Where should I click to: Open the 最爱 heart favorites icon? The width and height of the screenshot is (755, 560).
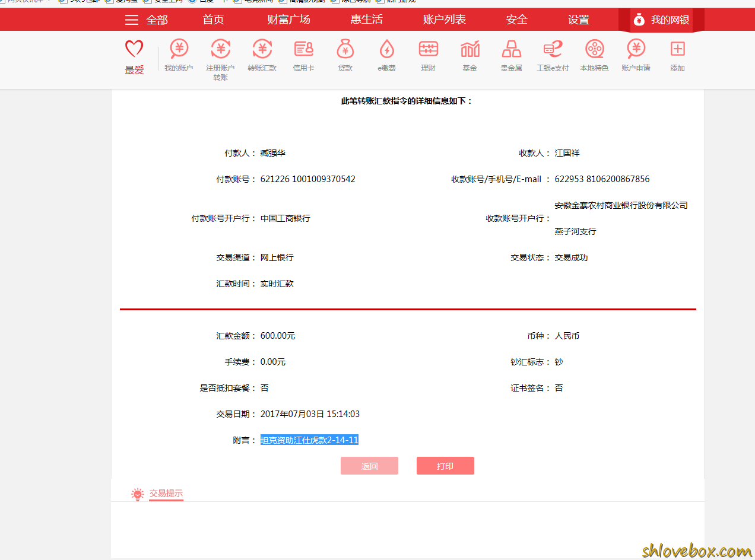[134, 50]
